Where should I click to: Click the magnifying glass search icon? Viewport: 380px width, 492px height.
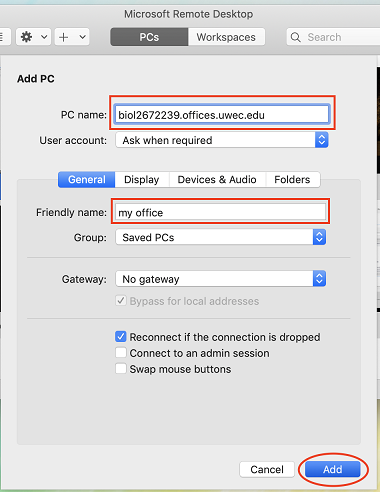tap(296, 37)
